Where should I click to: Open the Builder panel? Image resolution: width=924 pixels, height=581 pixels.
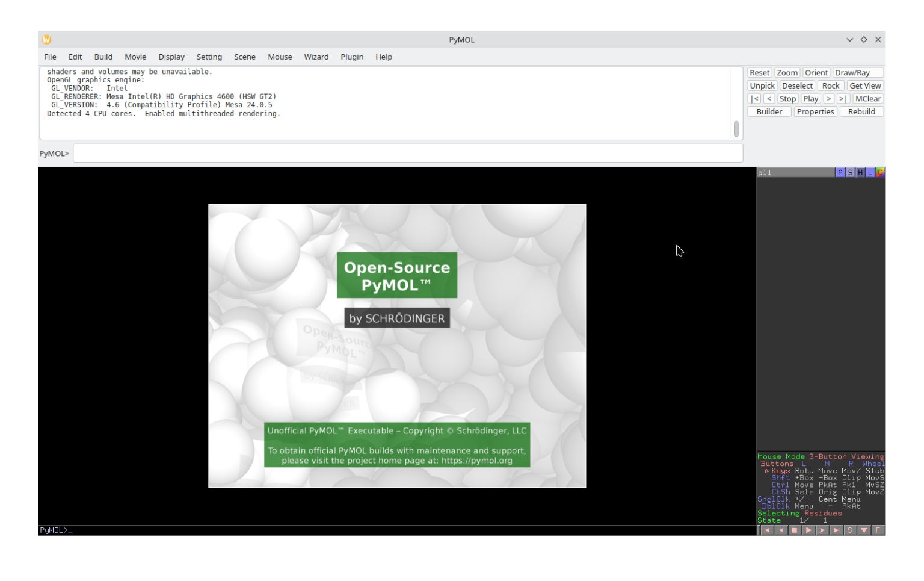[769, 111]
